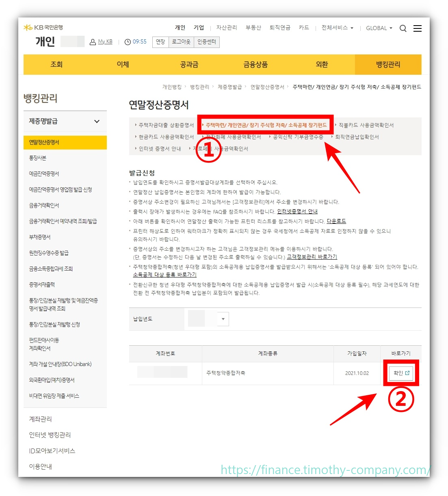Select 통장사본 in the sidebar
The width and height of the screenshot is (448, 496).
tap(38, 158)
